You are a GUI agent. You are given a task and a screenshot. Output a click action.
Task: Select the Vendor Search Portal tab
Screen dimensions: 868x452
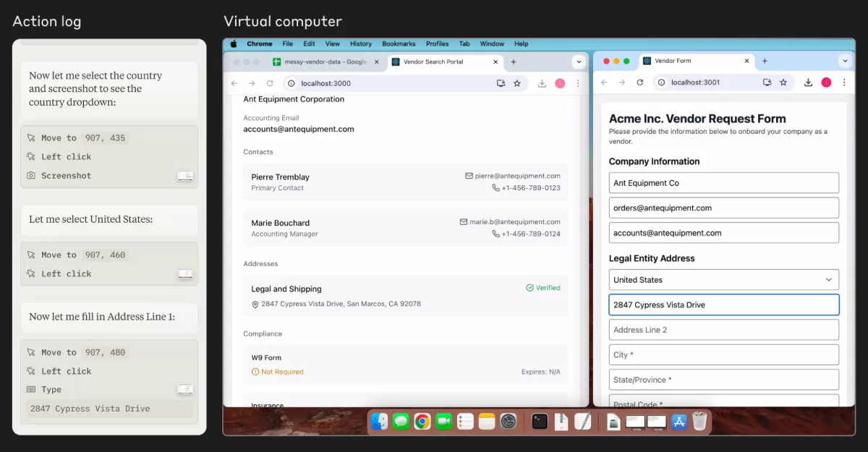pyautogui.click(x=445, y=62)
